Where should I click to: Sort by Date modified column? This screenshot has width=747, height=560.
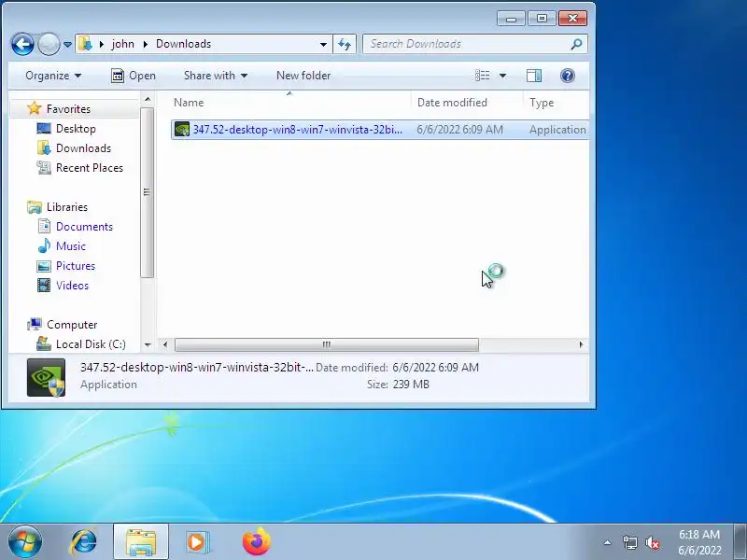[452, 103]
